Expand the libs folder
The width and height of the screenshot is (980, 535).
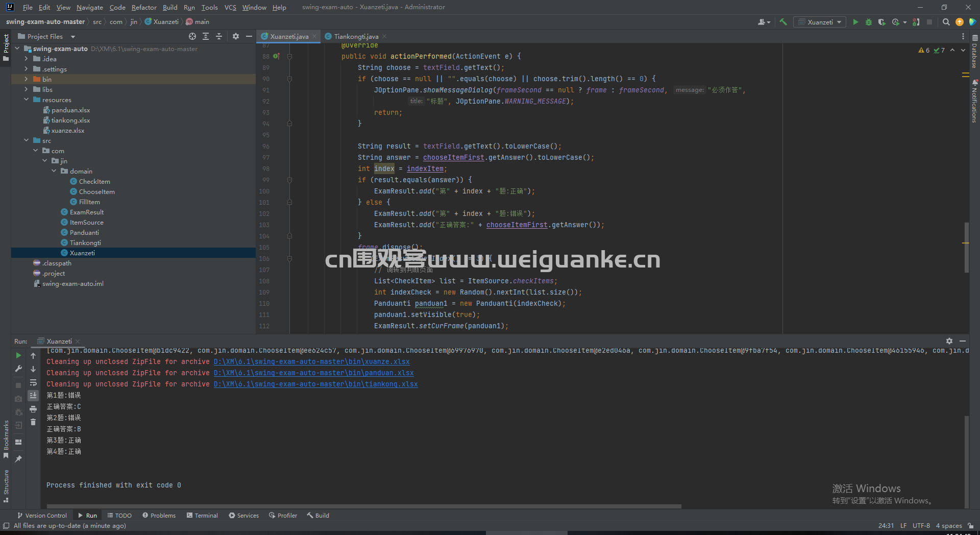pos(26,89)
